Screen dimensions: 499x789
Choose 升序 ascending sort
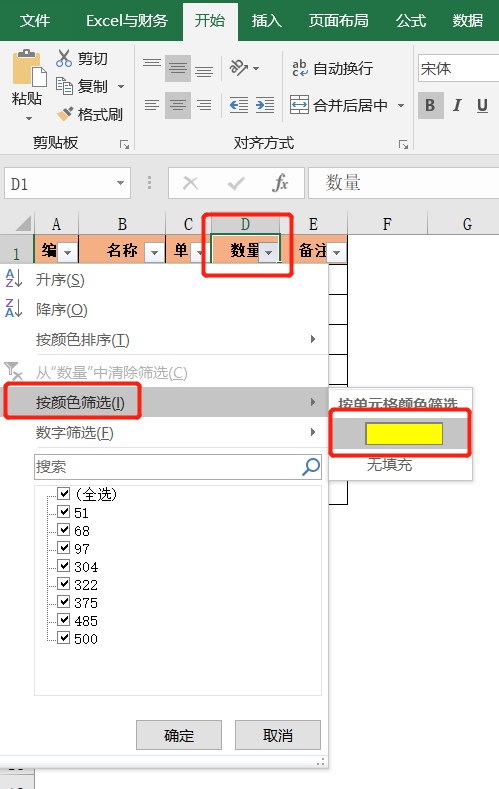(164, 279)
